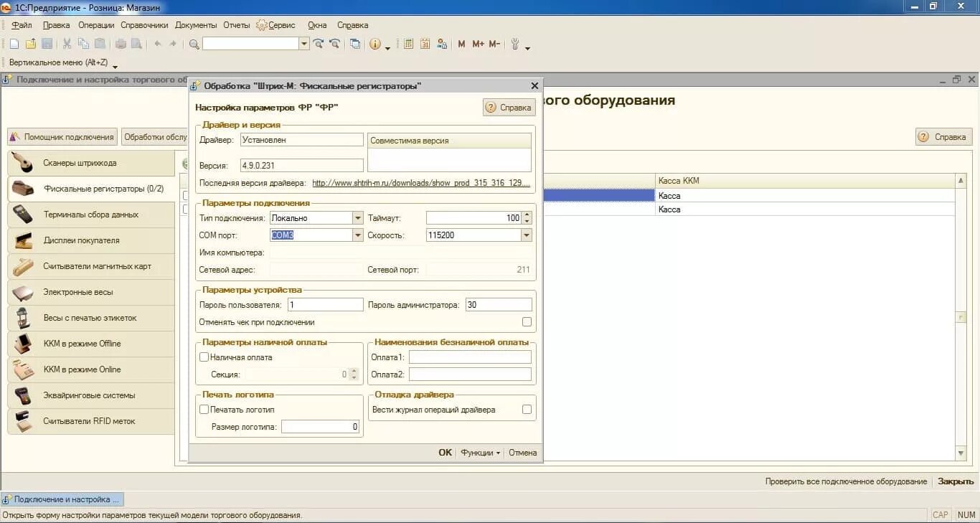
Task: Click the find next icon
Action: [319, 44]
